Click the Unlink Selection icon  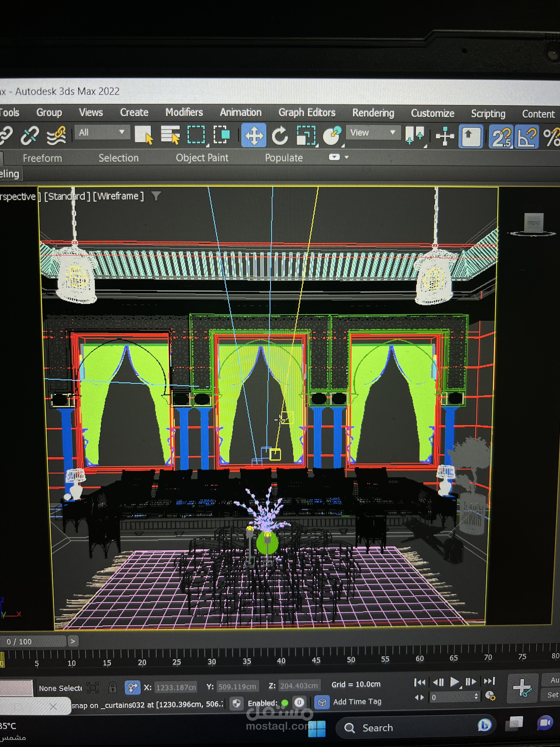(30, 135)
